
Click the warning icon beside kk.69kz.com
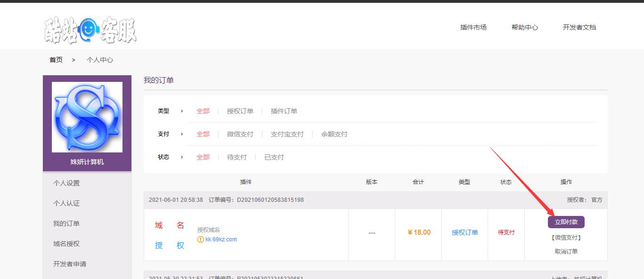[201, 239]
